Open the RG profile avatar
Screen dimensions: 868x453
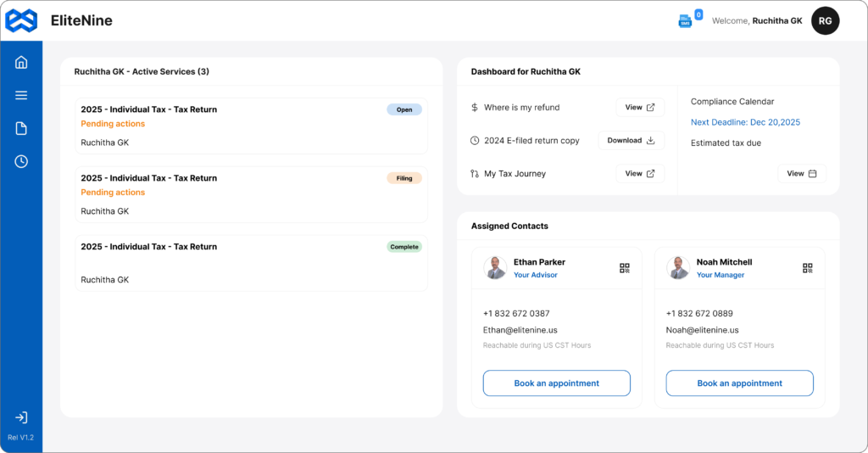825,21
